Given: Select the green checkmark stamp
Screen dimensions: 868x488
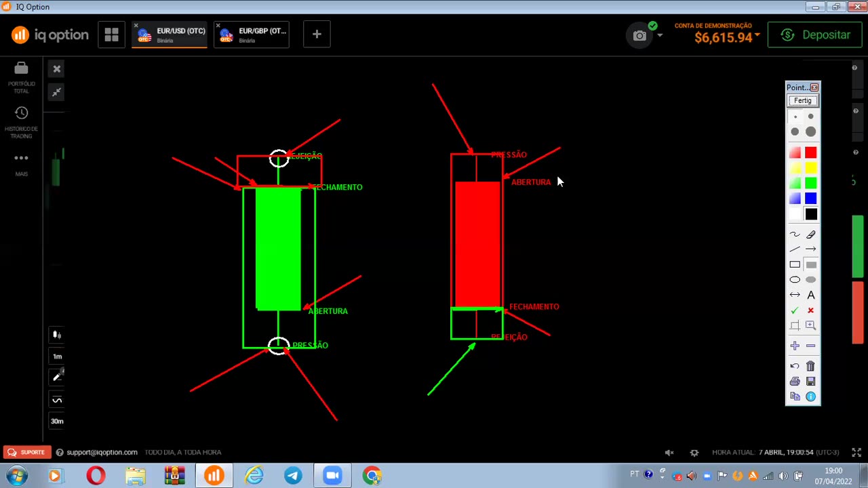Looking at the screenshot, I should click(795, 310).
